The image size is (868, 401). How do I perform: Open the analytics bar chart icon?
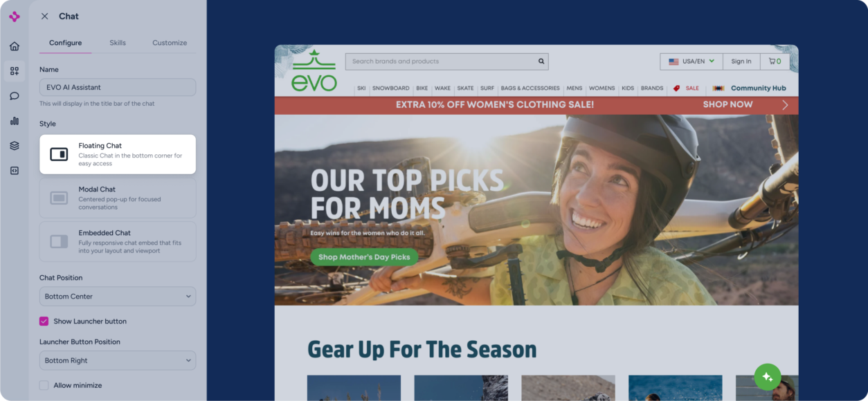tap(15, 121)
